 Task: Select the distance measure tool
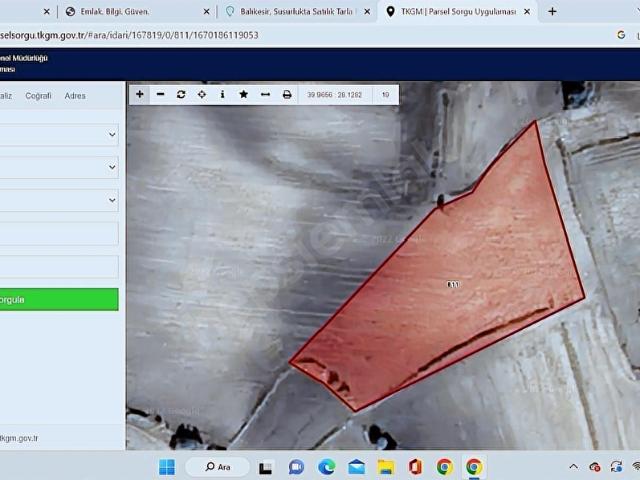click(x=265, y=94)
